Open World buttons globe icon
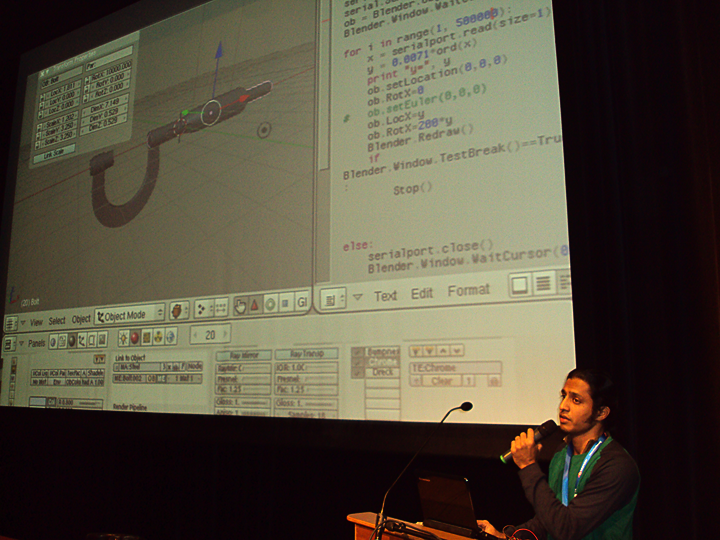Viewport: 720px width, 540px height. click(x=170, y=337)
